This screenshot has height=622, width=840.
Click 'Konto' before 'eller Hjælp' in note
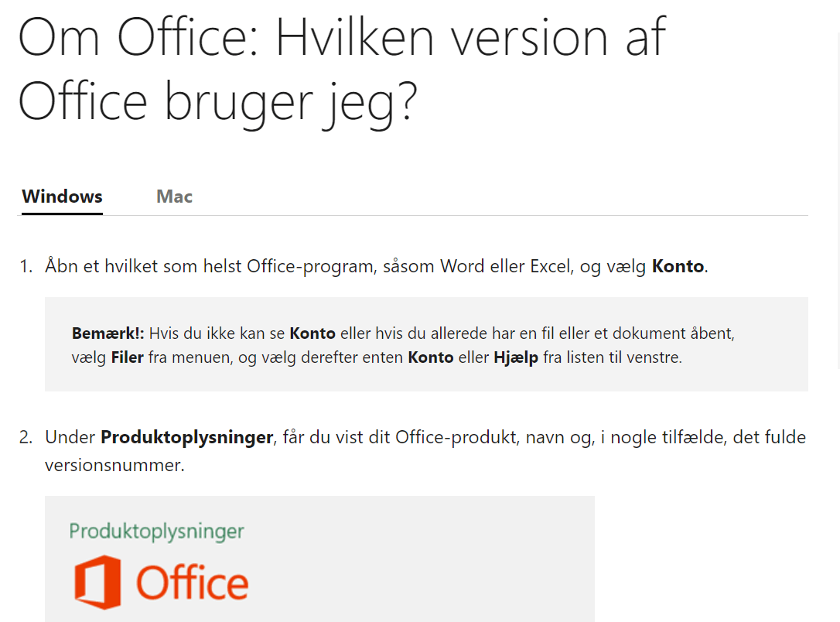tap(431, 357)
